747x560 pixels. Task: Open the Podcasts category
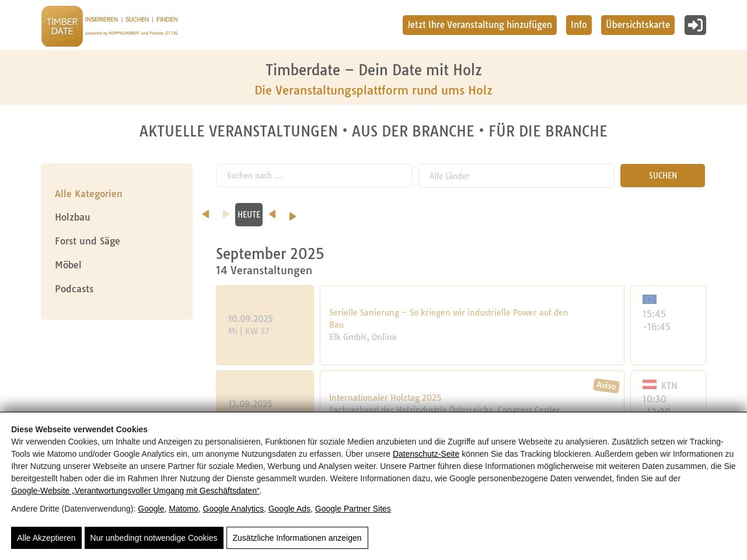(x=74, y=289)
